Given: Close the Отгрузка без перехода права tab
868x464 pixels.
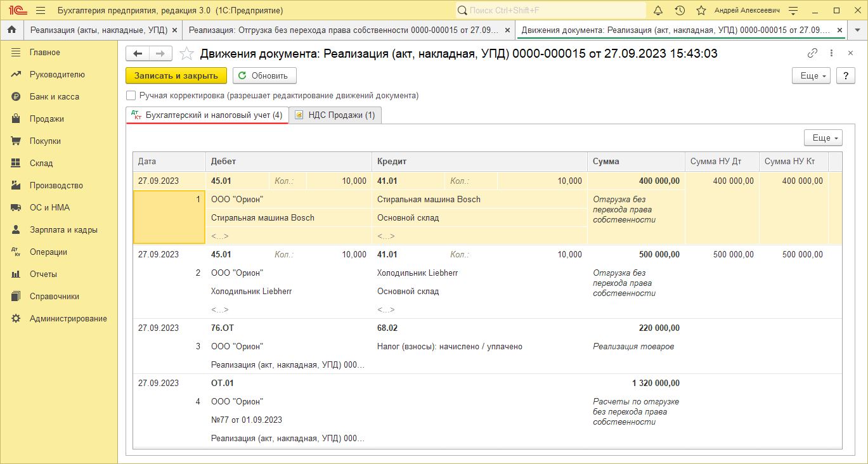Looking at the screenshot, I should [x=507, y=30].
